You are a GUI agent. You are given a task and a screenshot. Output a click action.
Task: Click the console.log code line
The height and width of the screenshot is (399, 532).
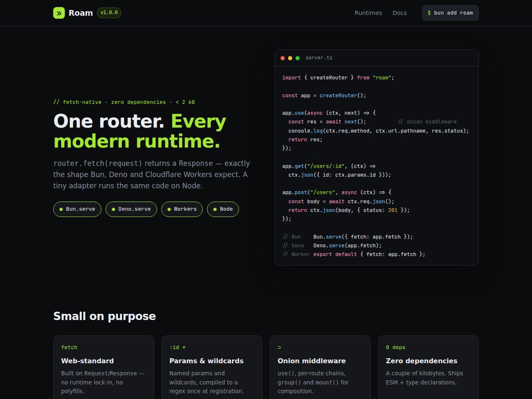tap(379, 131)
